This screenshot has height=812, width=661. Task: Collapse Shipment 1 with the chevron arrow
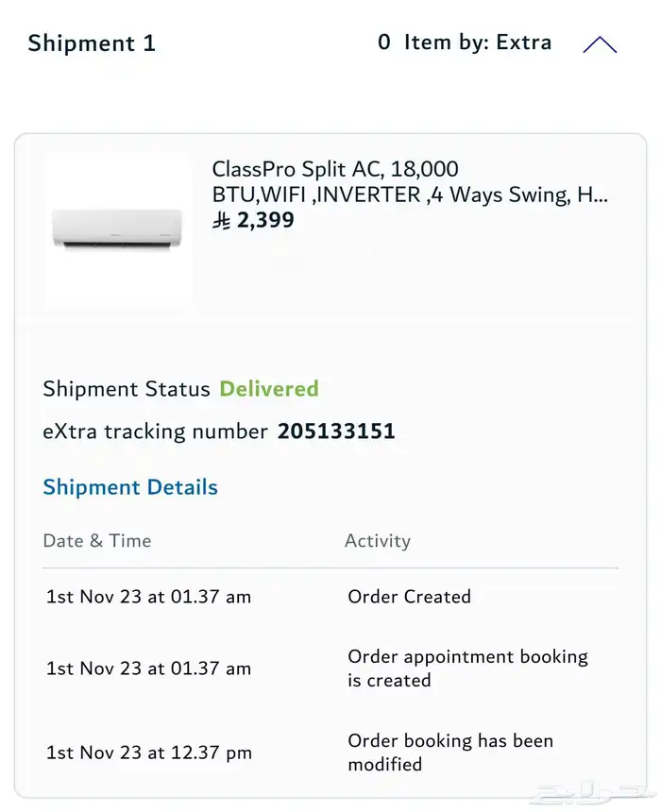600,44
